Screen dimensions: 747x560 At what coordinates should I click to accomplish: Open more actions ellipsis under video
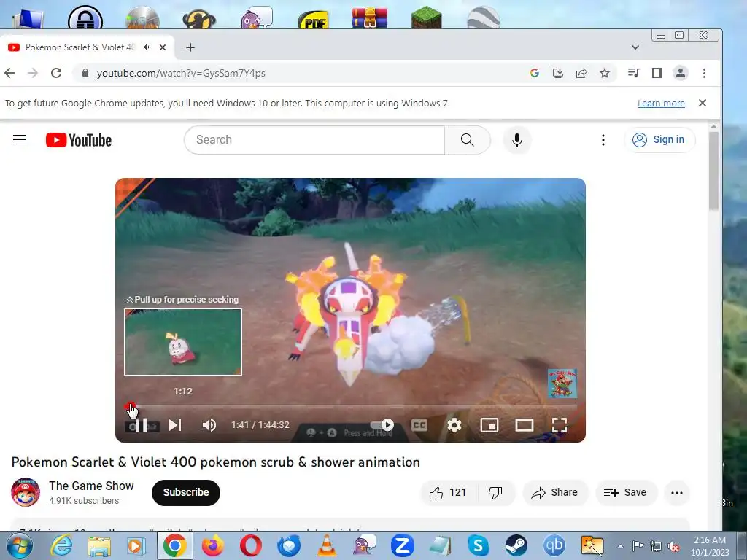coord(676,493)
